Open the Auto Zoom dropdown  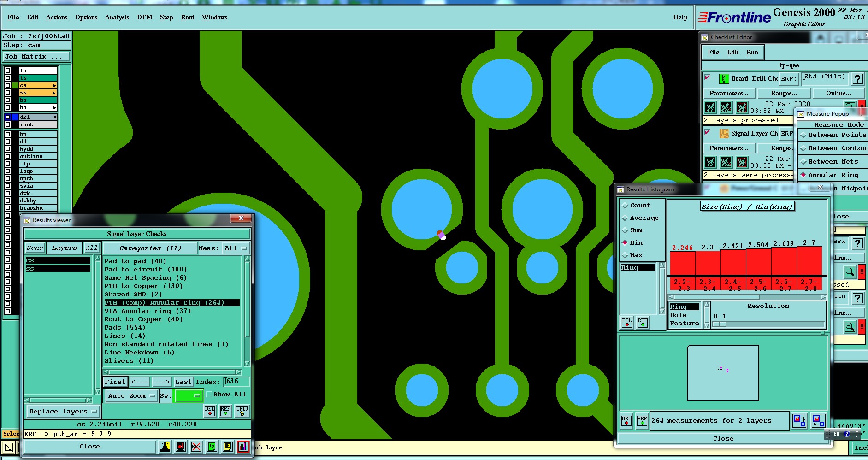pyautogui.click(x=131, y=396)
